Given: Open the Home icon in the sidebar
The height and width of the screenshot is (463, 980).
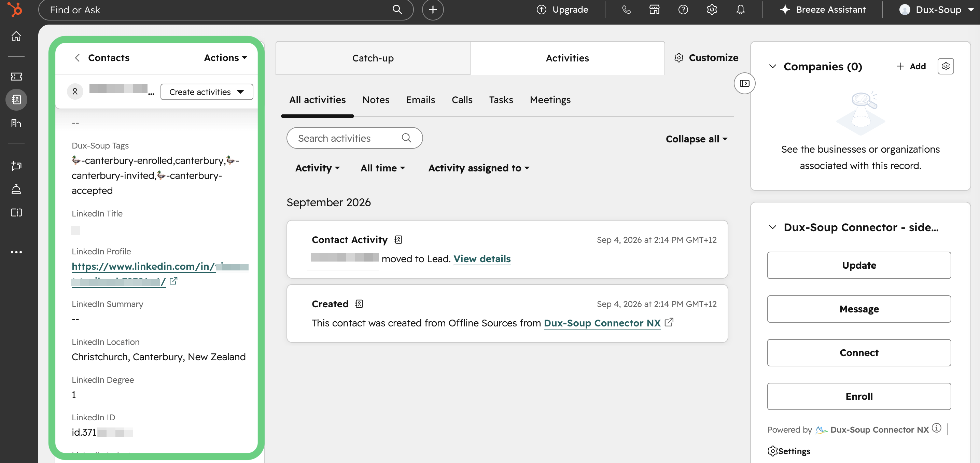Looking at the screenshot, I should coord(16,36).
